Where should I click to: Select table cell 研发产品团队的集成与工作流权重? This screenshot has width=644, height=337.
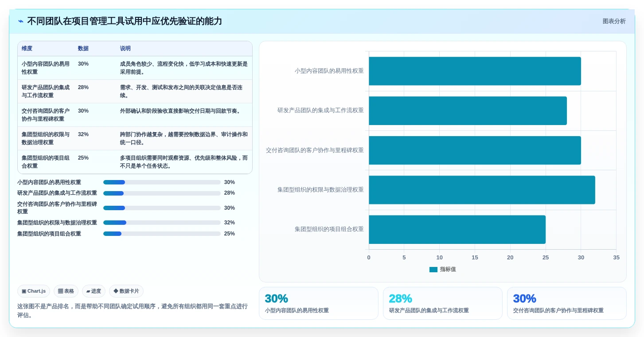click(46, 91)
